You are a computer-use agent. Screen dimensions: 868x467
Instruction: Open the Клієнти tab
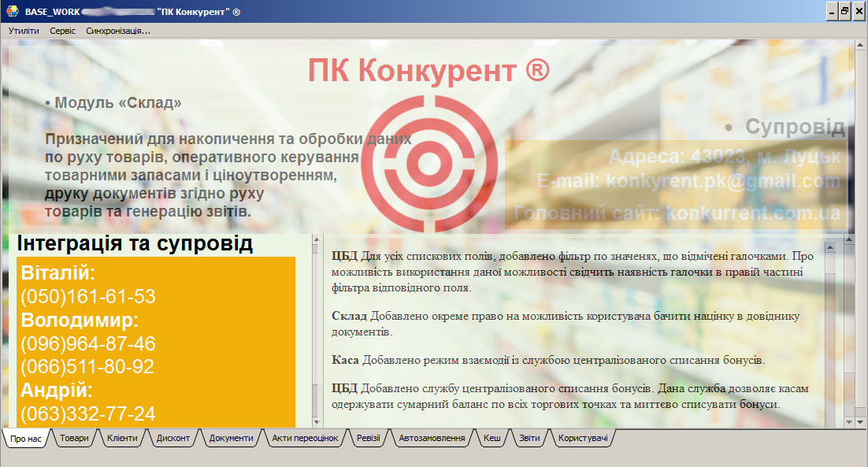[x=122, y=438]
